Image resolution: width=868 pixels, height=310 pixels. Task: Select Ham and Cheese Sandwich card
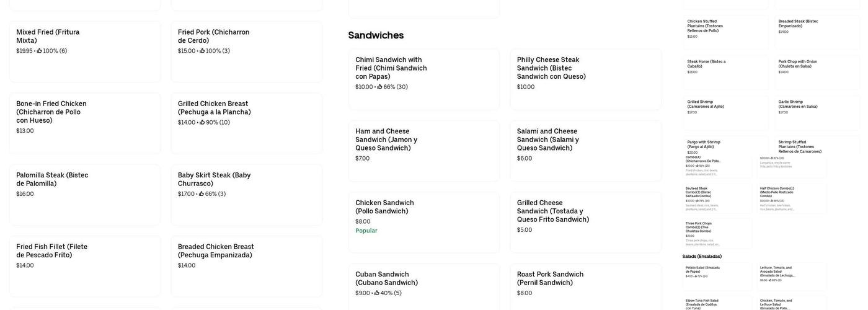tap(424, 151)
